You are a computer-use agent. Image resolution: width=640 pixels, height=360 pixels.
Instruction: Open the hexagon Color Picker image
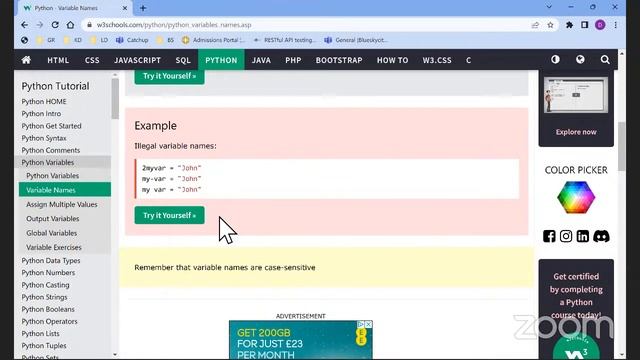(x=576, y=198)
